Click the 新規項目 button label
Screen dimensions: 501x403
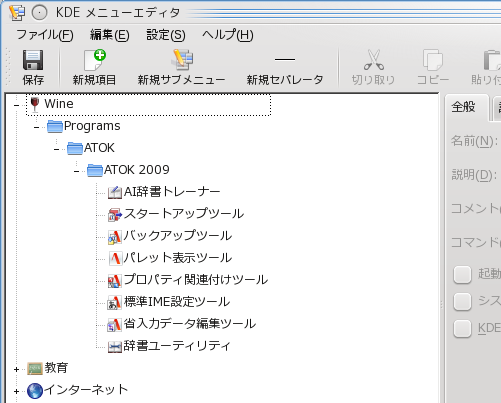click(95, 80)
